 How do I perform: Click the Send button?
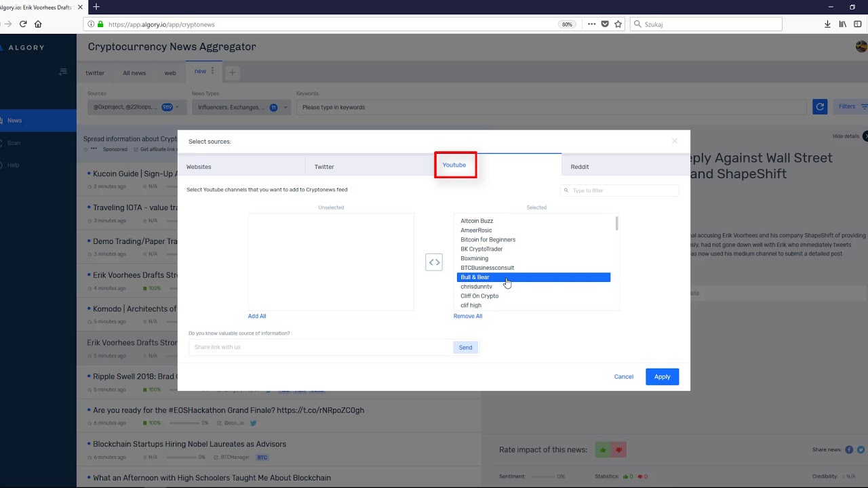pos(465,347)
